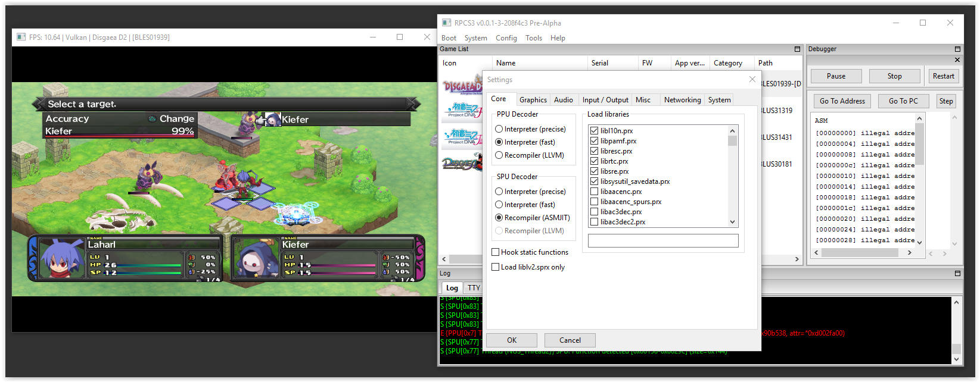Enable Load liblv2.sprx only
Screen dimensions: 980x382
tap(528, 267)
